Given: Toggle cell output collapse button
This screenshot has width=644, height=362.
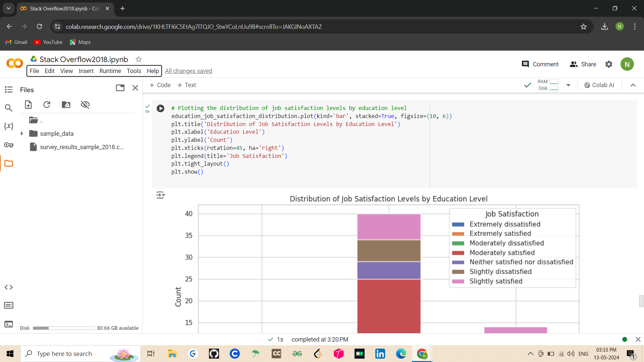Looking at the screenshot, I should tap(160, 195).
